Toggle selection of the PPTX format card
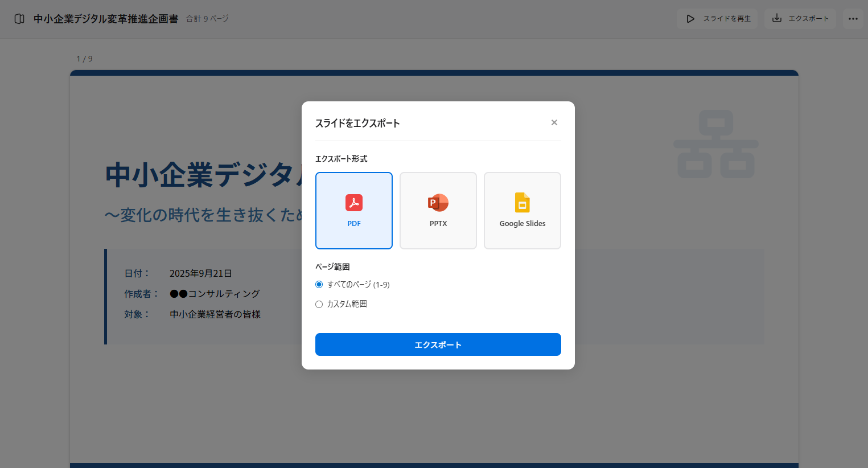This screenshot has width=868, height=468. [438, 211]
